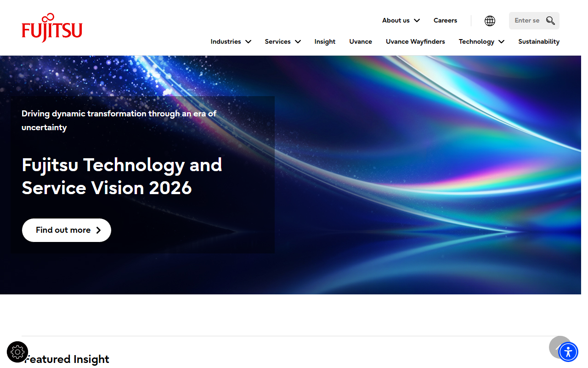This screenshot has height=368, width=588.
Task: Open the accessibility options icon
Action: click(568, 352)
